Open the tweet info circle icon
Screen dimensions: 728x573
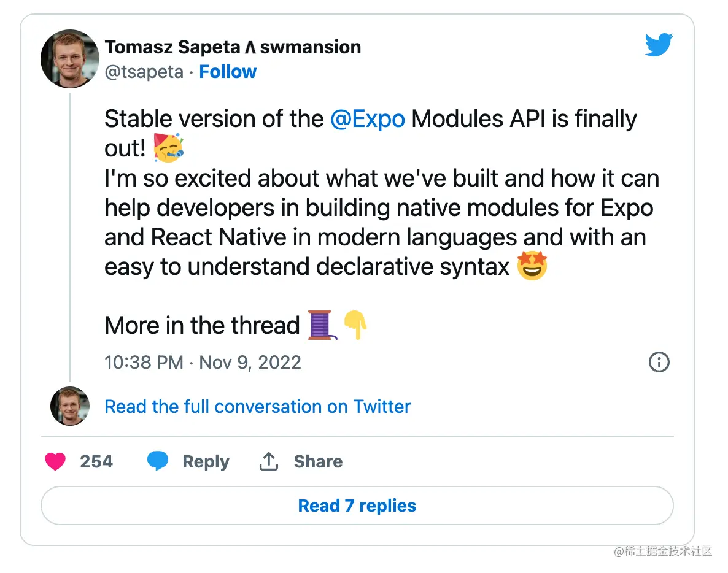pyautogui.click(x=659, y=362)
